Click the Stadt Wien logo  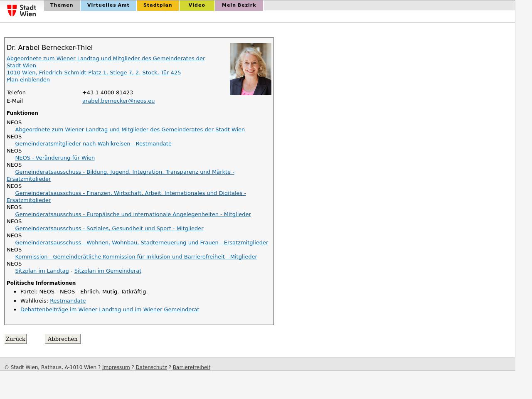coord(22,10)
